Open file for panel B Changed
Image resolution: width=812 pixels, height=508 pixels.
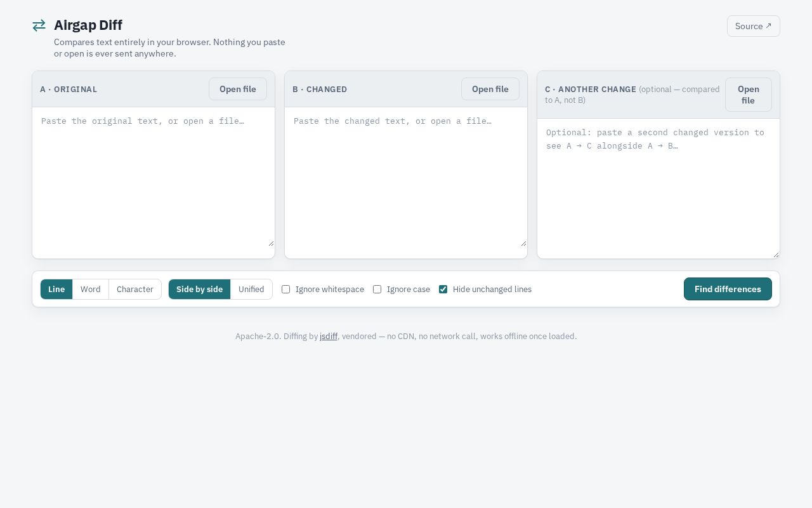point(490,89)
